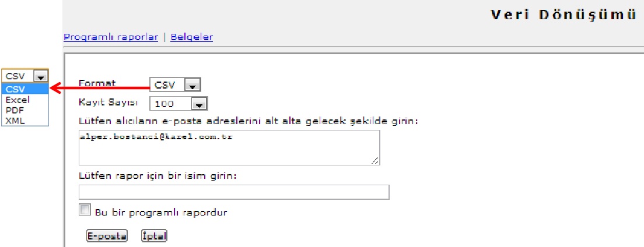Choose Excel from the format list

18,100
